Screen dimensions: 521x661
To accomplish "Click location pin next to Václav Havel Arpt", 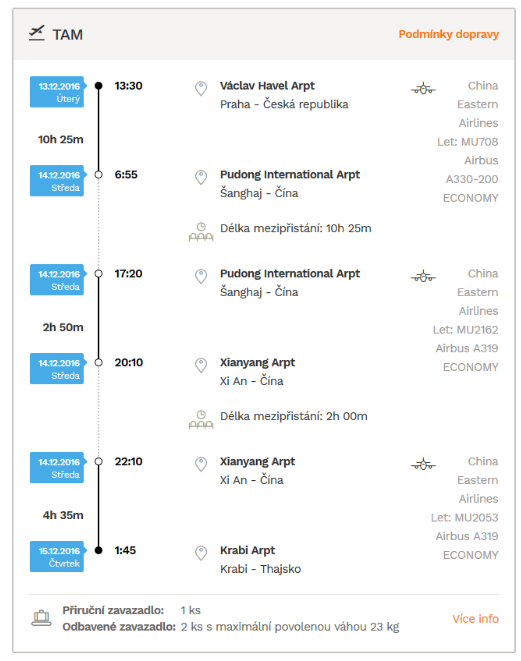I will point(201,89).
